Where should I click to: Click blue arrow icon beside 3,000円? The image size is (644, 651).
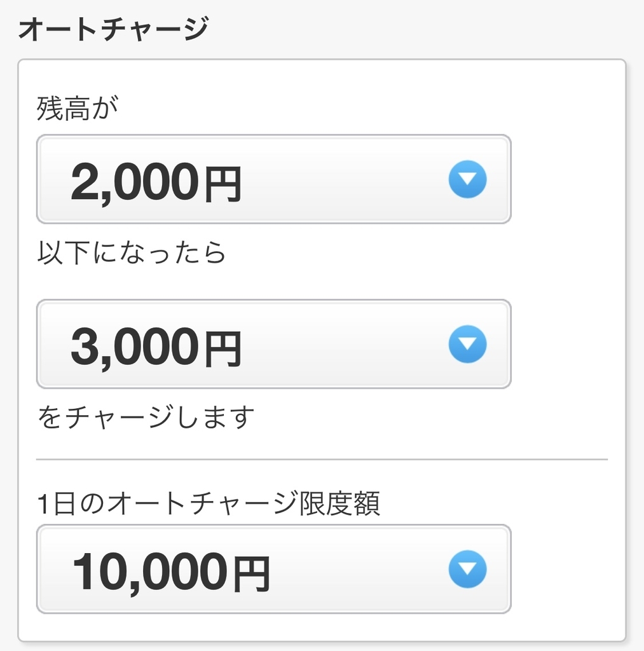467,344
